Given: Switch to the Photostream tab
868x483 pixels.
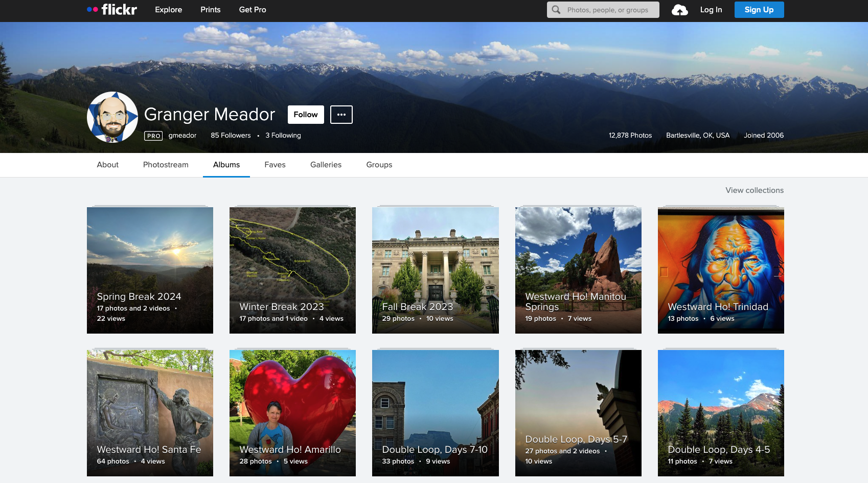Looking at the screenshot, I should pyautogui.click(x=166, y=165).
